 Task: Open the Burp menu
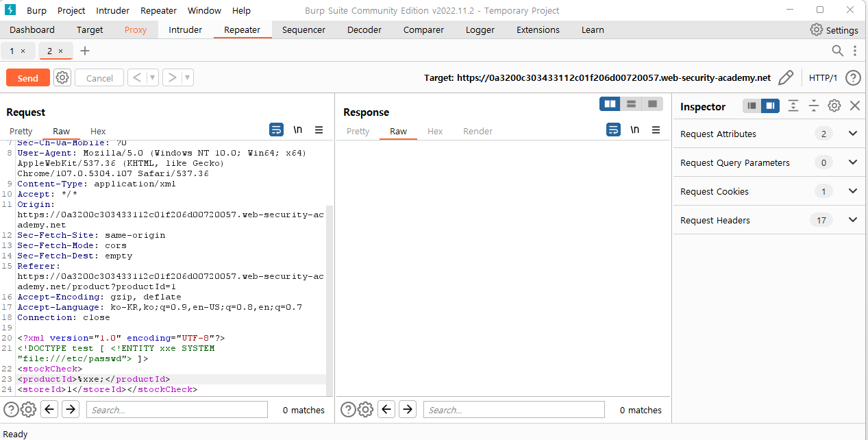pos(37,10)
